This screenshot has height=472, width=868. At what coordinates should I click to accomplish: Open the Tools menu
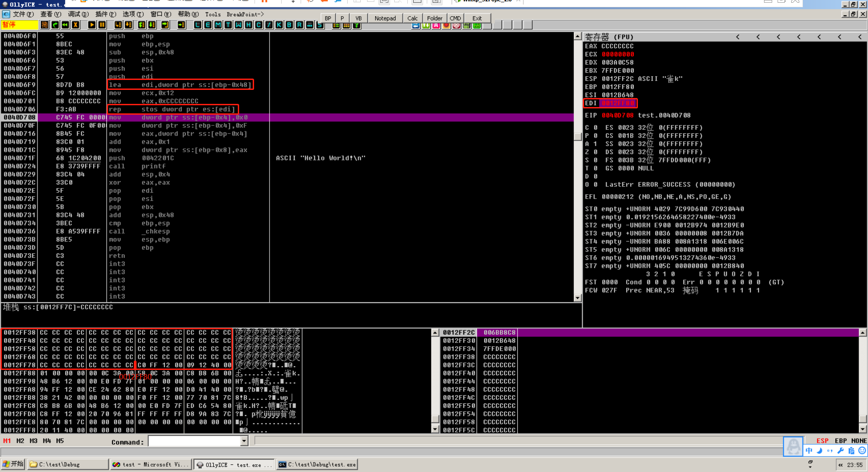point(213,14)
